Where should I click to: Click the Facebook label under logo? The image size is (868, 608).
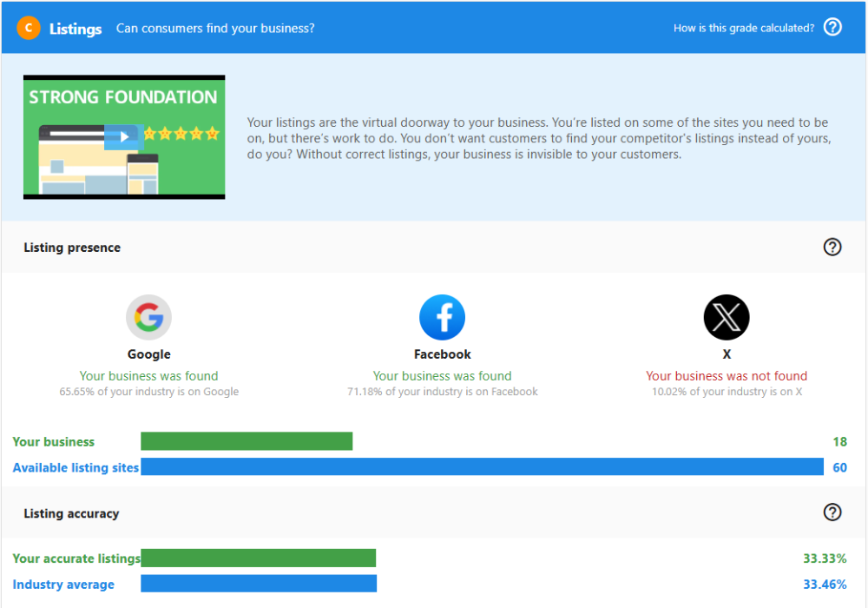(442, 354)
